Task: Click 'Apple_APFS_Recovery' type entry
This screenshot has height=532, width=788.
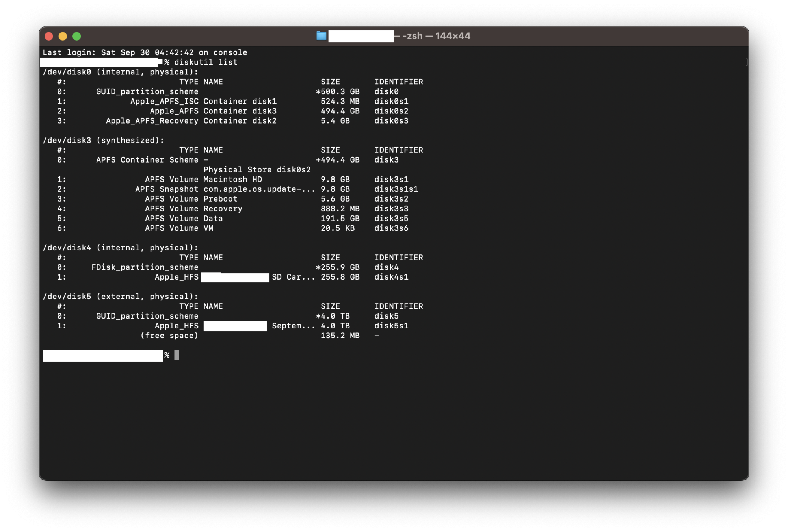Action: coord(152,121)
